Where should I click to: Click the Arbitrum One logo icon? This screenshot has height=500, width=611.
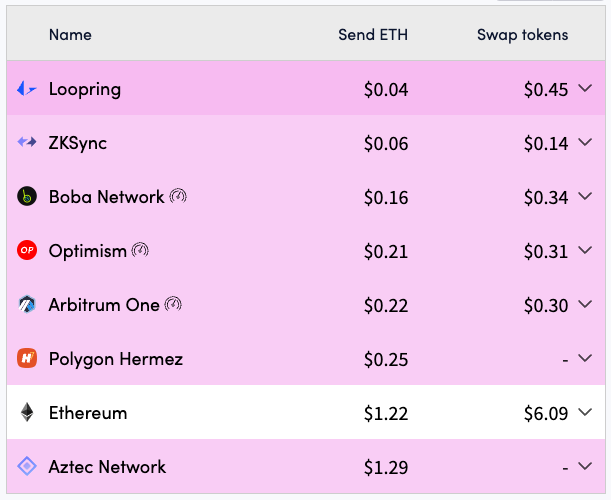pyautogui.click(x=27, y=305)
